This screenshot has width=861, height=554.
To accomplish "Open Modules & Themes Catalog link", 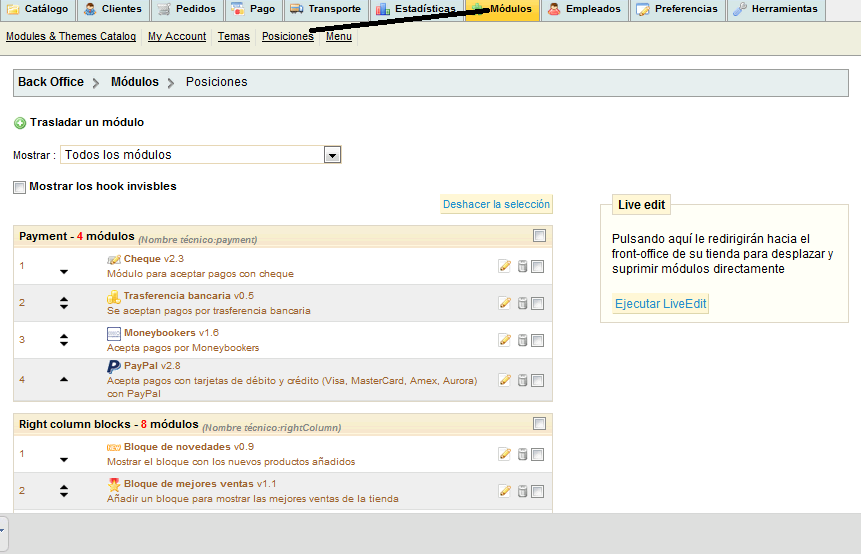I will pos(71,36).
